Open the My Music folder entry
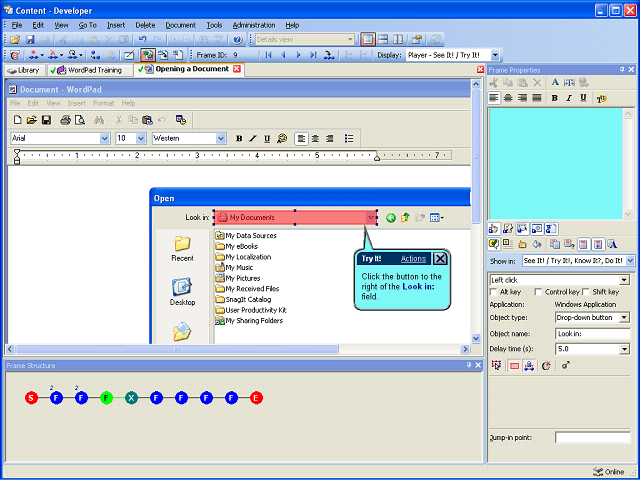The image size is (640, 480). coord(234,268)
